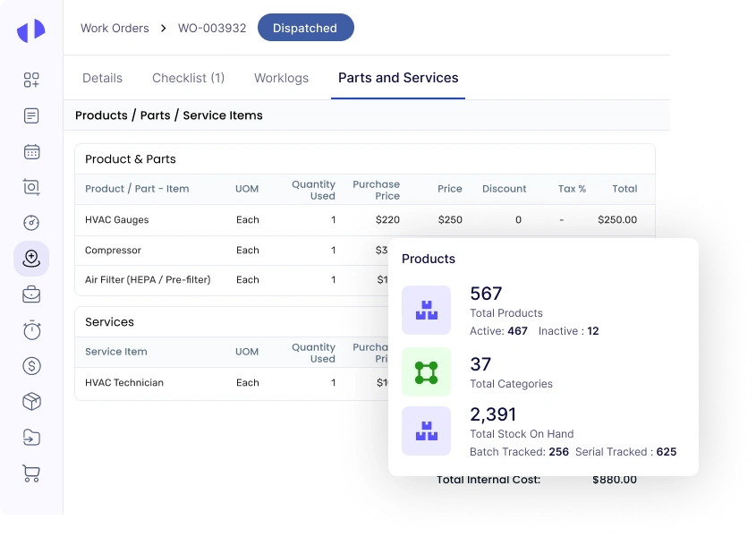
Task: Select the HVAC Gauges table row
Action: pyautogui.click(x=268, y=219)
